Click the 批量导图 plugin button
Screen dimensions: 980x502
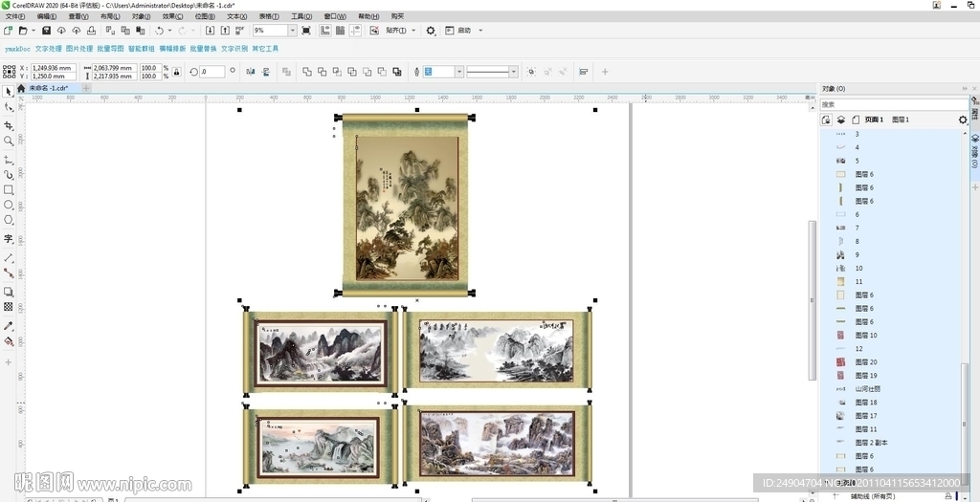[110, 49]
